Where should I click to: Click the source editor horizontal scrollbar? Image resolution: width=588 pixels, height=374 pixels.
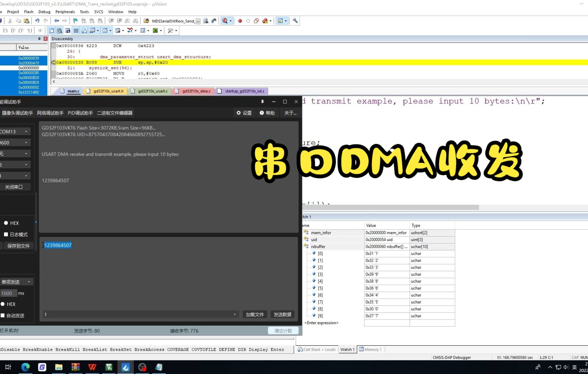click(391, 207)
